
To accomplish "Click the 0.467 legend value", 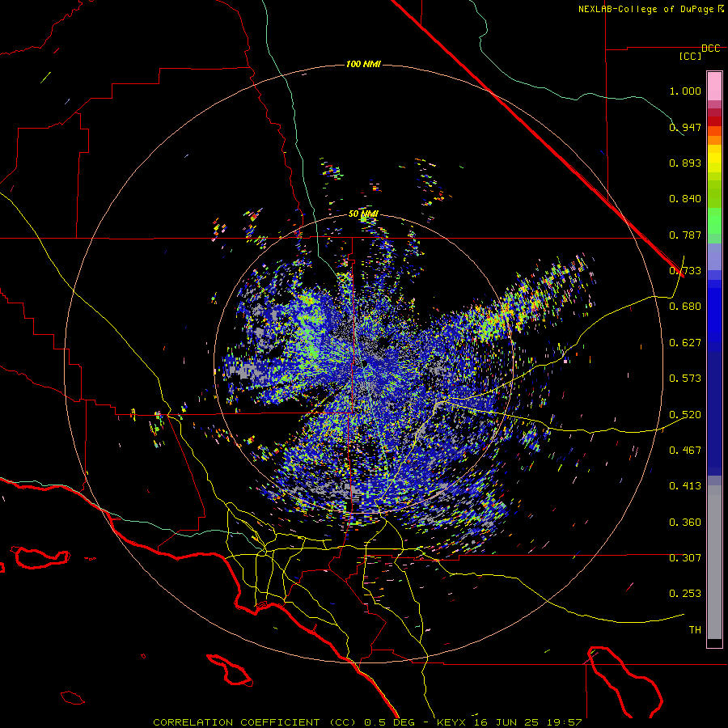I will click(x=685, y=451).
